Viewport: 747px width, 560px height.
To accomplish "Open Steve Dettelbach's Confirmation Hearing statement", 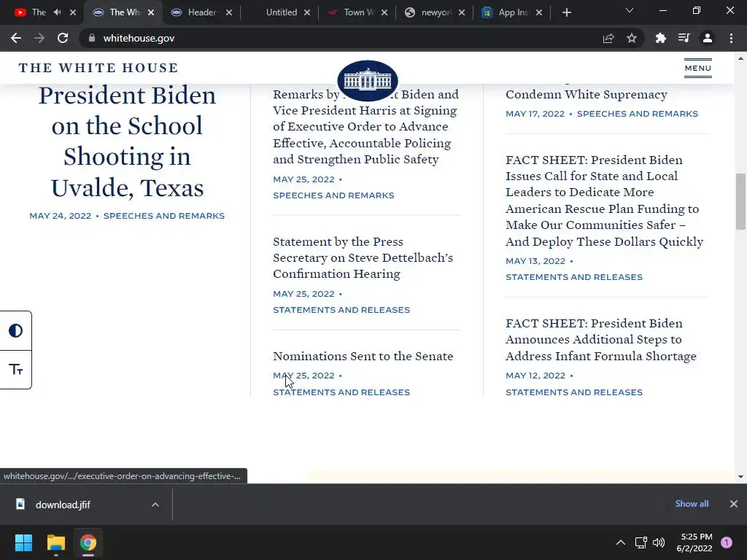I will pyautogui.click(x=363, y=257).
